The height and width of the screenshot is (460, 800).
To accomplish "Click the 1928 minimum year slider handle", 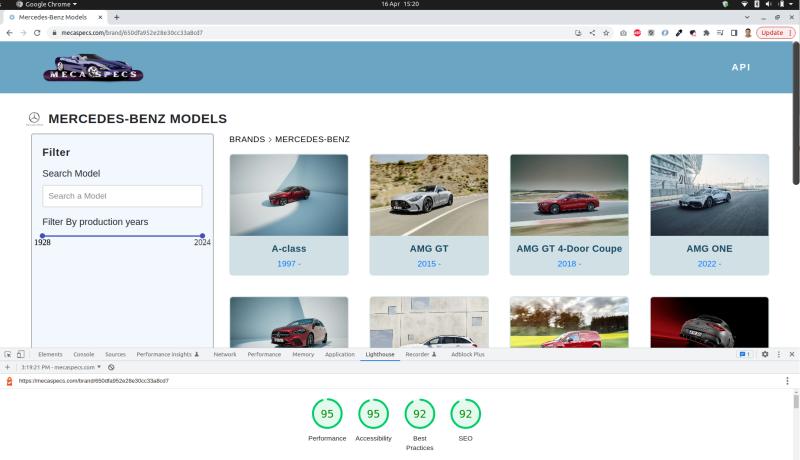I will click(x=42, y=236).
